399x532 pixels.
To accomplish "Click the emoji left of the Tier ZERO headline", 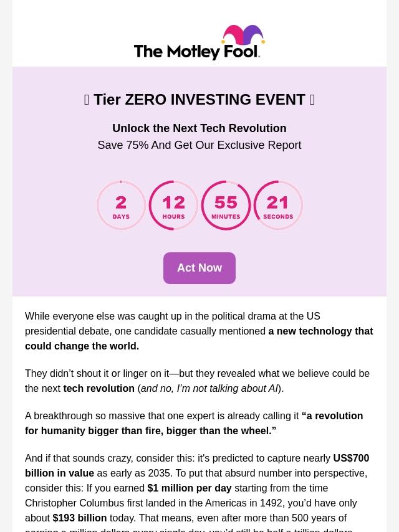I will click(87, 100).
